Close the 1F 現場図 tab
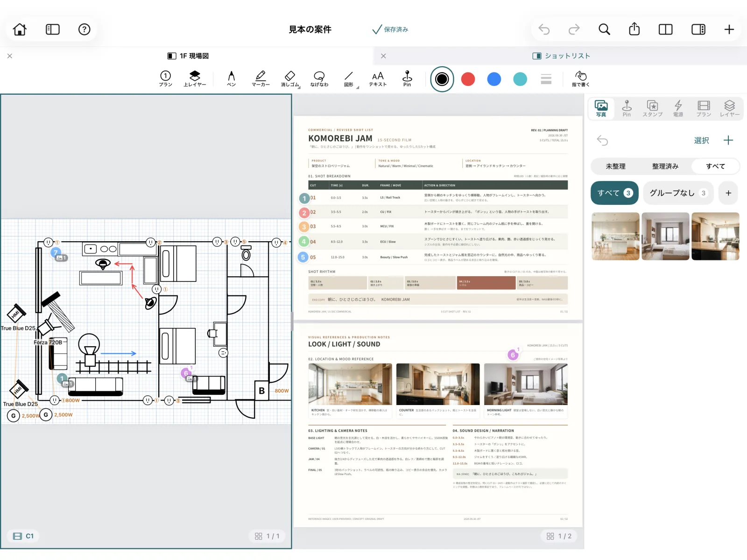This screenshot has width=747, height=560. pos(10,56)
